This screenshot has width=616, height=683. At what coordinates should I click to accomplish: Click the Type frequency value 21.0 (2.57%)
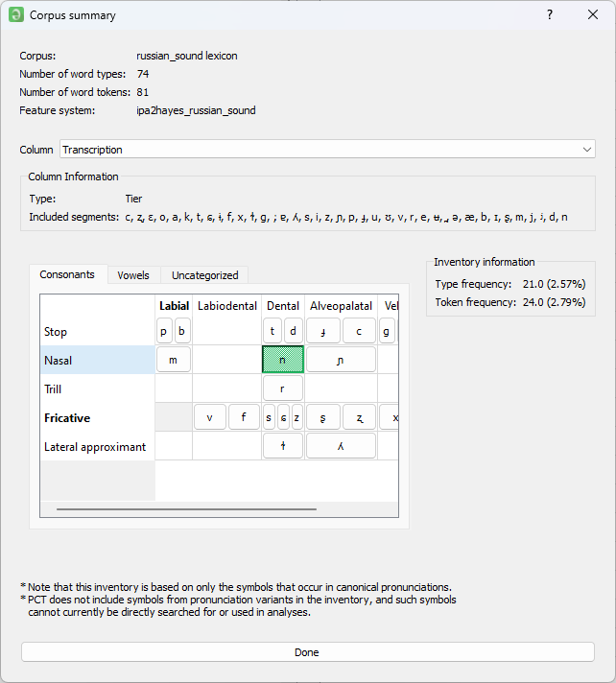[x=555, y=284]
